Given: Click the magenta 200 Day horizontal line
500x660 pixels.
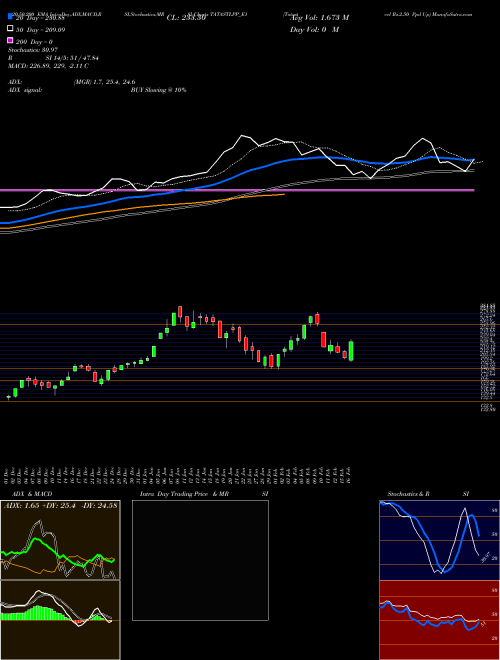Looking at the screenshot, I should click(x=237, y=190).
